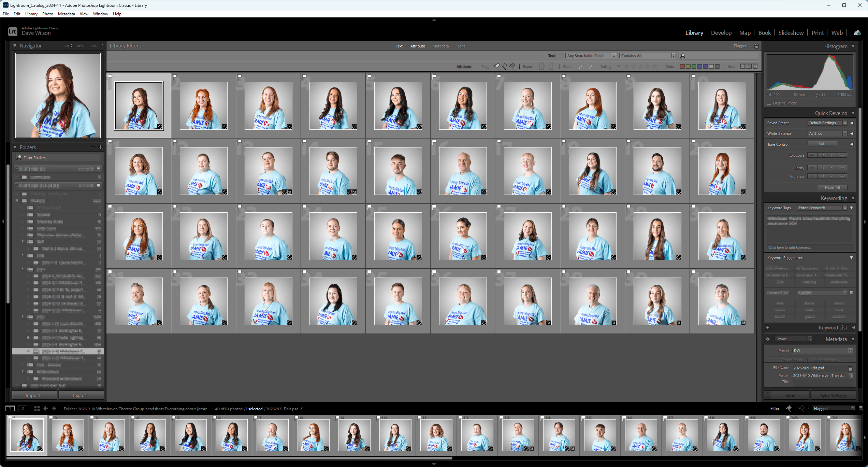Screen dimensions: 868x467
Task: Add new folder with plus icon
Action: pyautogui.click(x=100, y=147)
